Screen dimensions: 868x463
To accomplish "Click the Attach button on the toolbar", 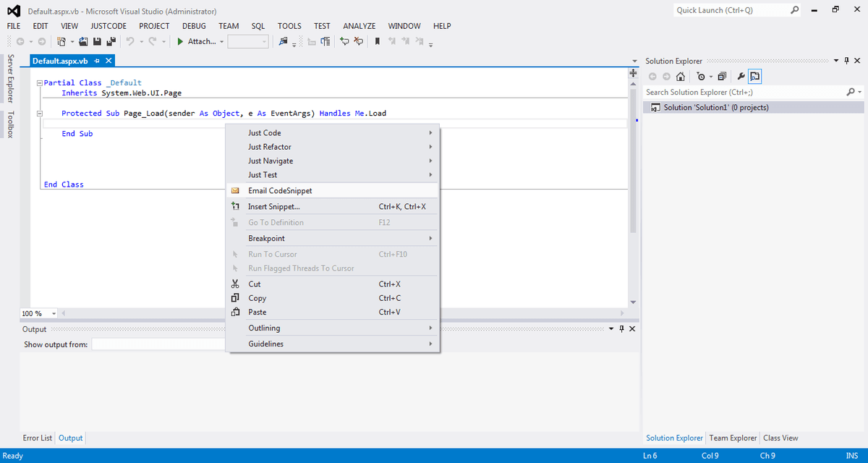I will (200, 41).
